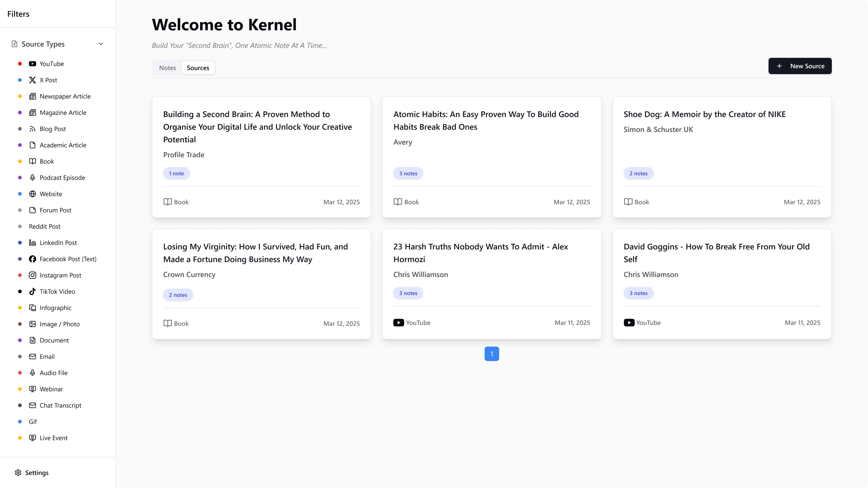Collapse the Source Types section
The height and width of the screenshot is (488, 868).
pyautogui.click(x=100, y=44)
